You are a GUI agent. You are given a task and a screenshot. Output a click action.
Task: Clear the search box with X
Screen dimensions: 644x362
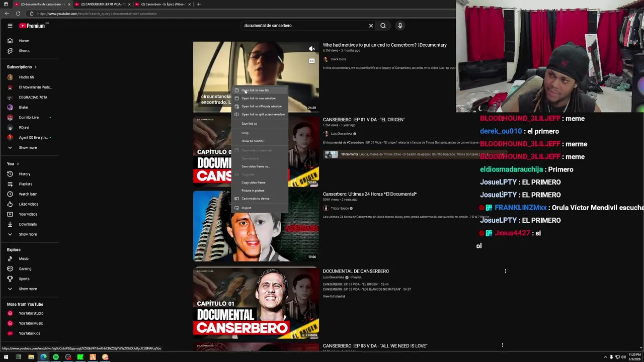coord(371,26)
